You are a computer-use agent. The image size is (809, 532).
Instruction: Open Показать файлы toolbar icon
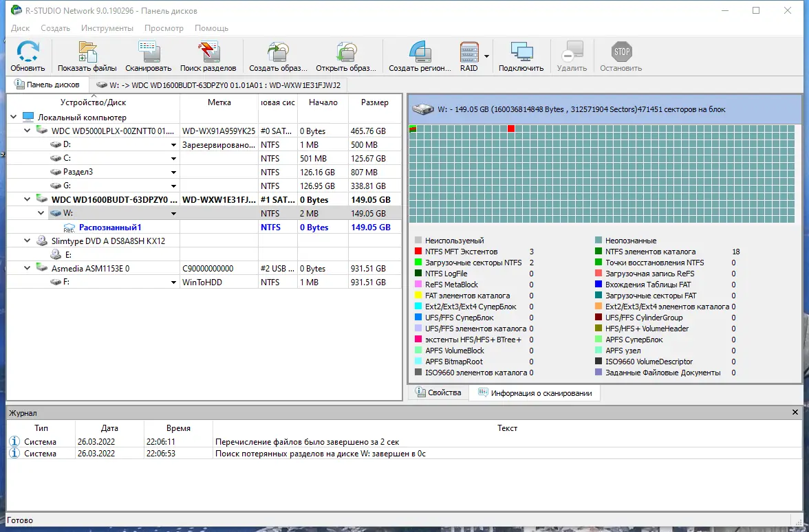pos(87,56)
